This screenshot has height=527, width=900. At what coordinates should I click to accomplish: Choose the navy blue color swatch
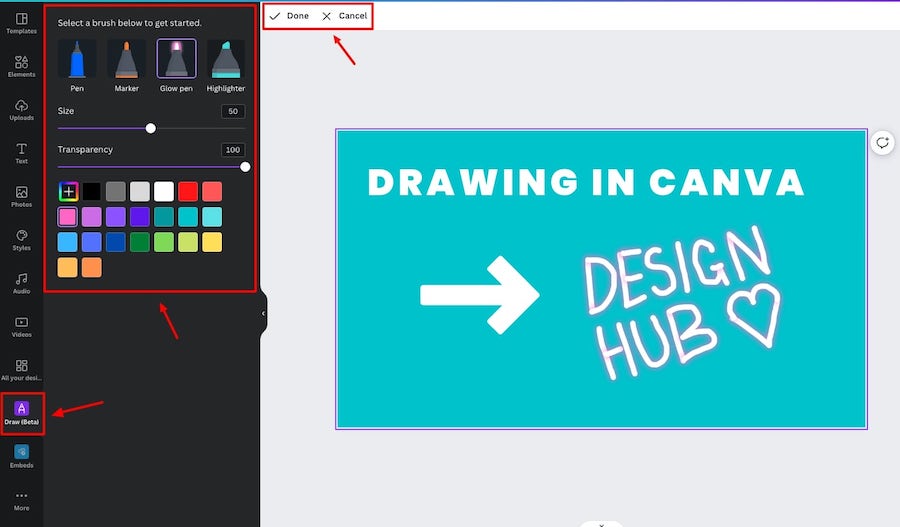tap(115, 242)
